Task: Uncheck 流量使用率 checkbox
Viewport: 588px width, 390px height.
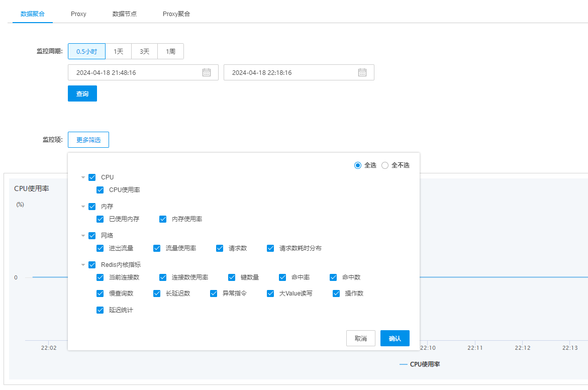Action: click(x=157, y=248)
